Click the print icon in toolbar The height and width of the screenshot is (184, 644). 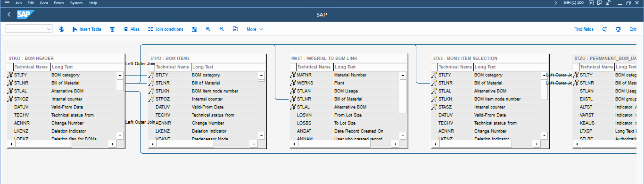618,29
